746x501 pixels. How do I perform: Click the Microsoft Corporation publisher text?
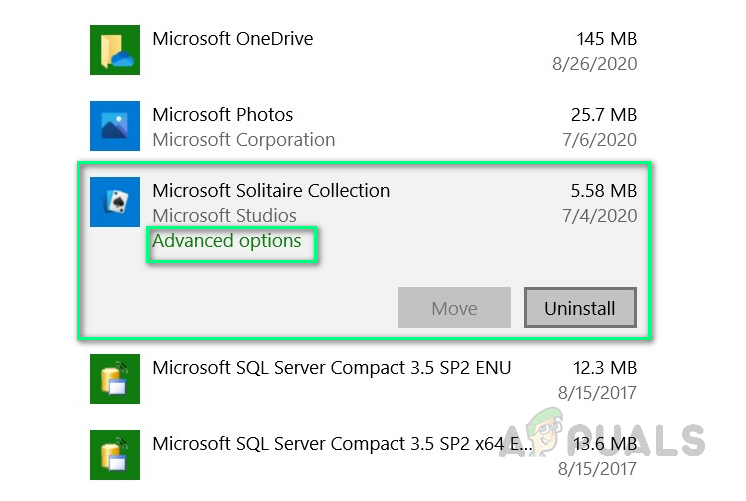(243, 140)
